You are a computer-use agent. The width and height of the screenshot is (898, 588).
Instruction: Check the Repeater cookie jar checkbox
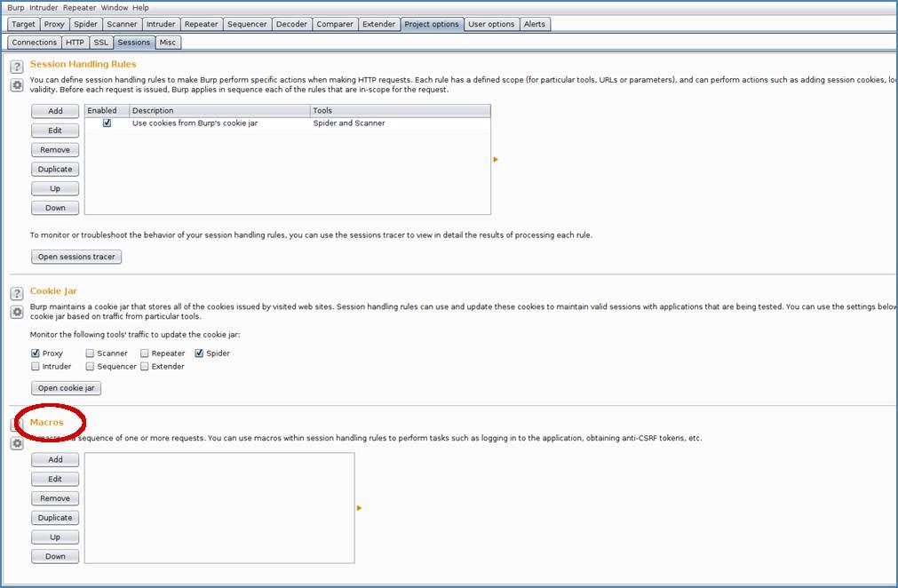144,354
